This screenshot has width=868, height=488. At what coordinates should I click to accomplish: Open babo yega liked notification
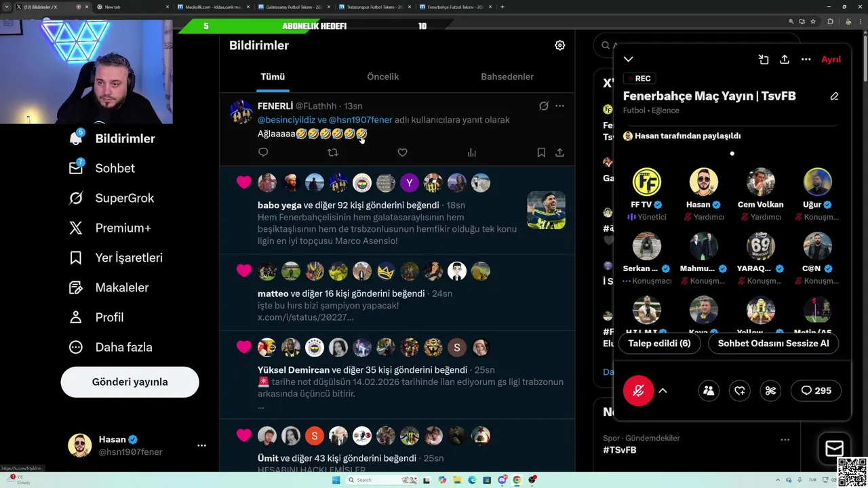pos(397,210)
